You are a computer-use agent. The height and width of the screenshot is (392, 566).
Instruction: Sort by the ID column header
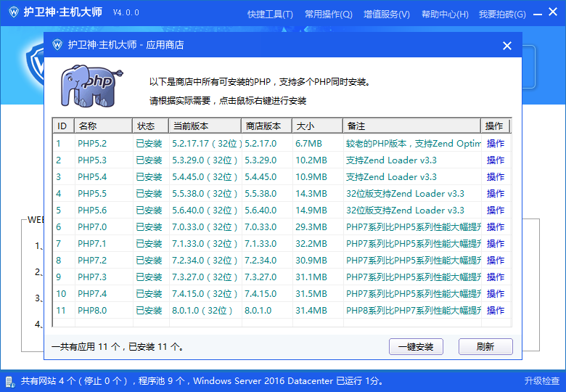(64, 126)
